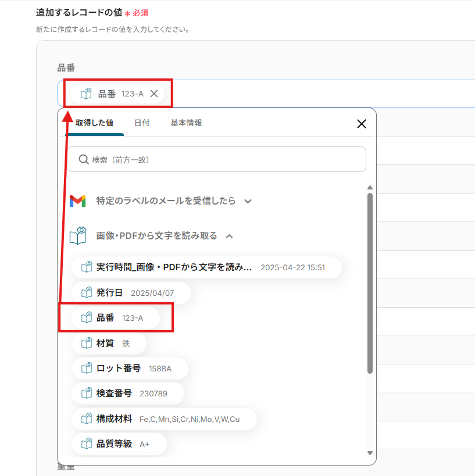
Task: Select 品番 123-A from the list
Action: point(116,318)
